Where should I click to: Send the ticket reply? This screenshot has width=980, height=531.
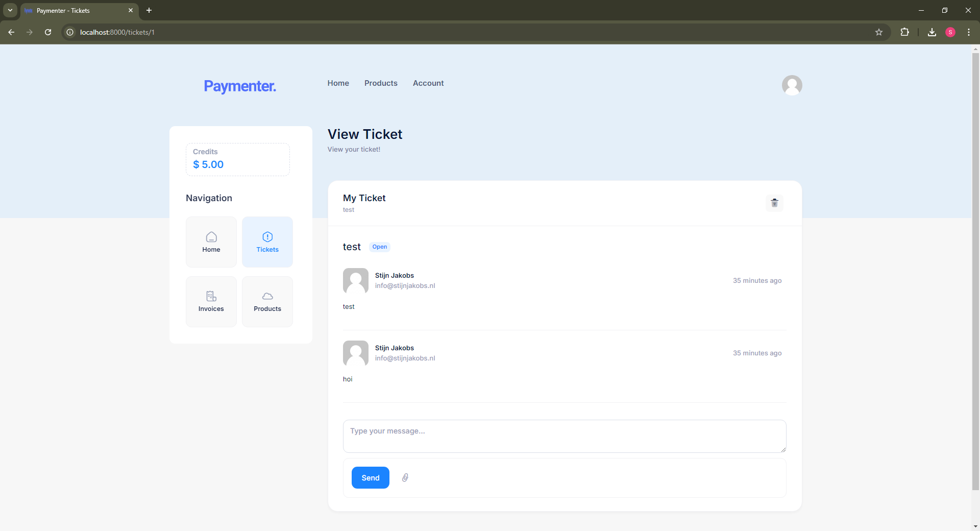click(x=371, y=478)
